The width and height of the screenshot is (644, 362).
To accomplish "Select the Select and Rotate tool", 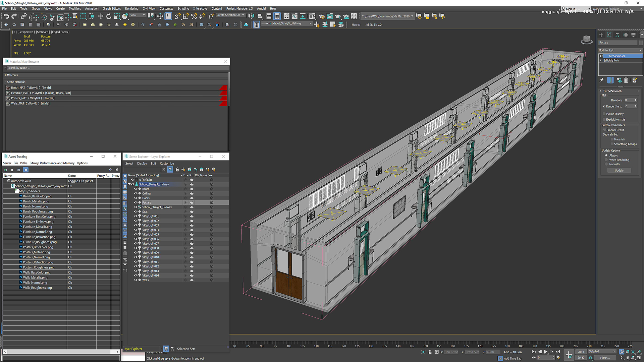I will (x=109, y=16).
